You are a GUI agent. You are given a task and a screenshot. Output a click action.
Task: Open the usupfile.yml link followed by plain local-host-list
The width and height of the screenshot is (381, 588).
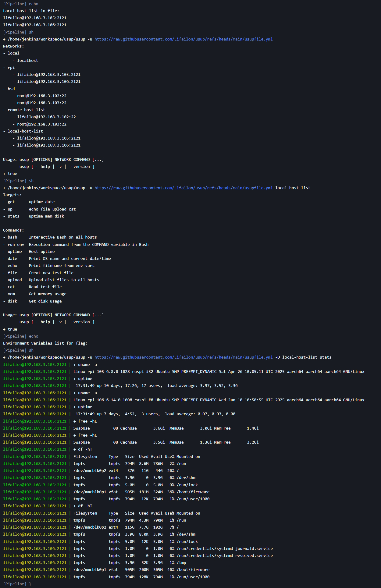click(x=183, y=188)
